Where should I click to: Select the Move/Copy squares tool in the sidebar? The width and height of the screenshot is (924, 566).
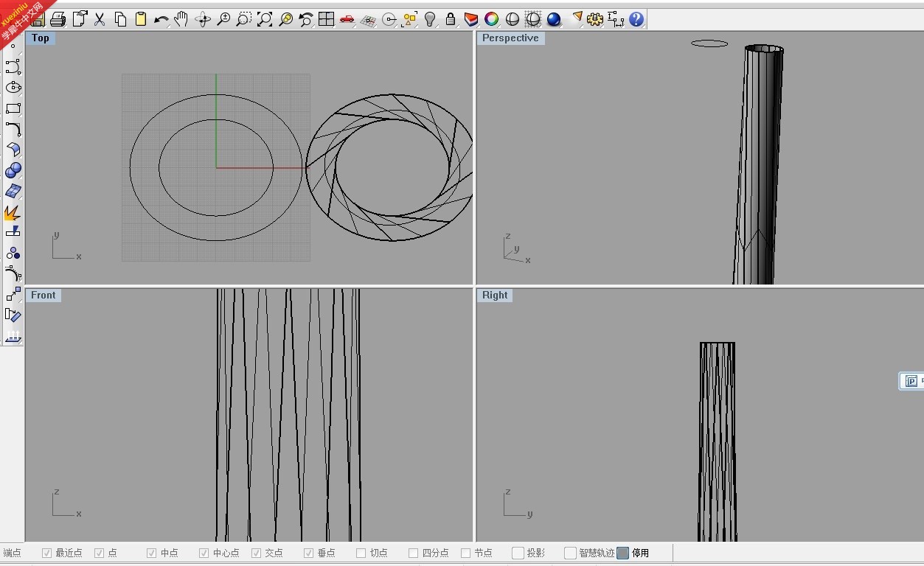coord(13,294)
